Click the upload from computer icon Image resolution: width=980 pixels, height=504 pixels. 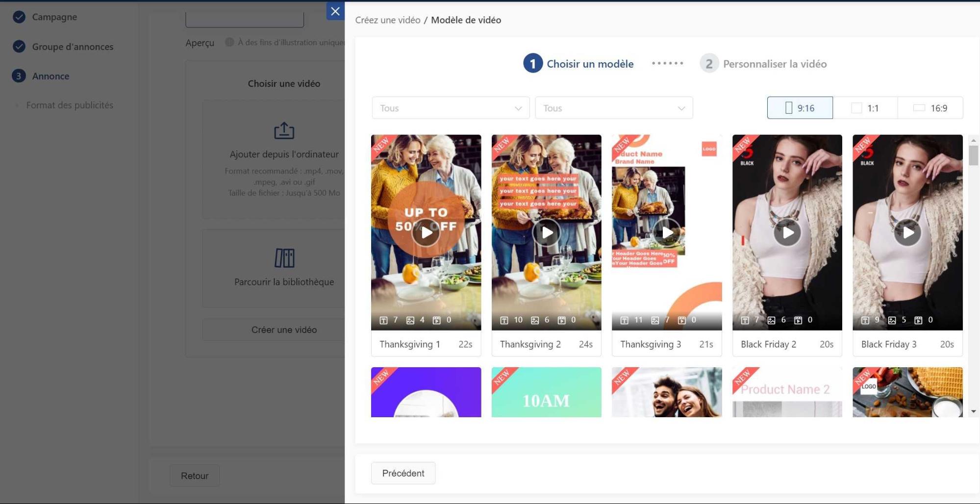click(284, 130)
